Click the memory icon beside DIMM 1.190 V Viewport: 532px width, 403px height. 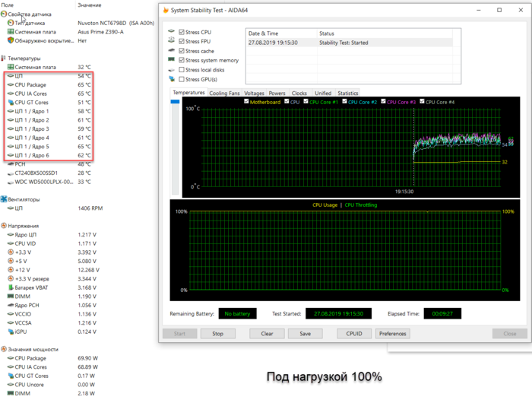click(x=11, y=296)
